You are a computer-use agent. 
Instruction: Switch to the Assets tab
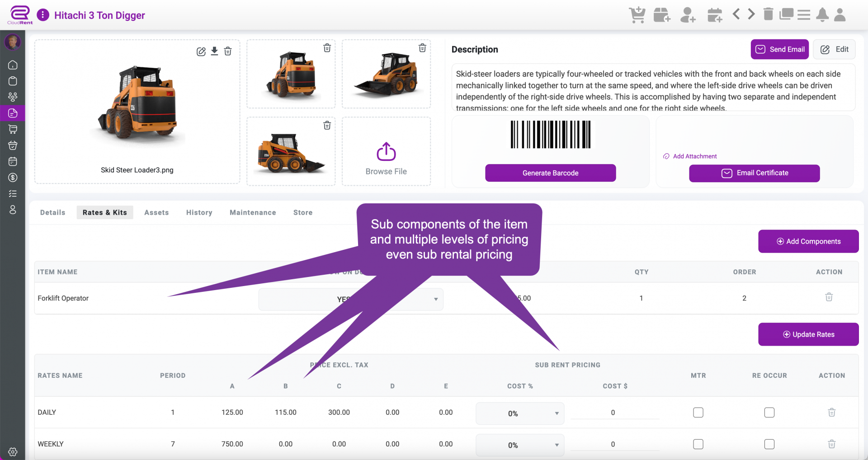click(156, 212)
